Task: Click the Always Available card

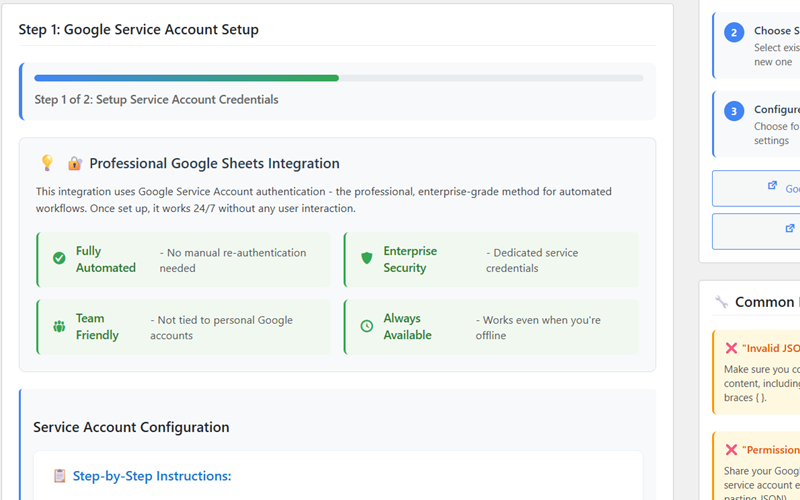Action: pyautogui.click(x=491, y=327)
